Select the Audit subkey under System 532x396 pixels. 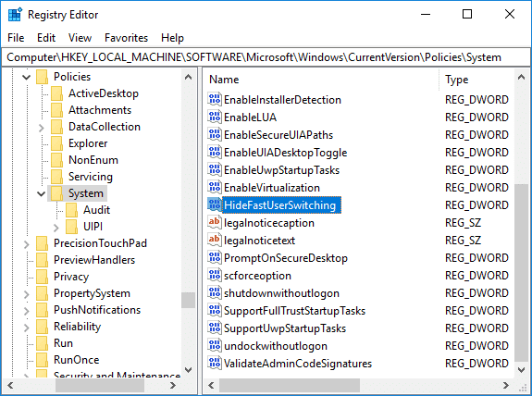point(97,210)
